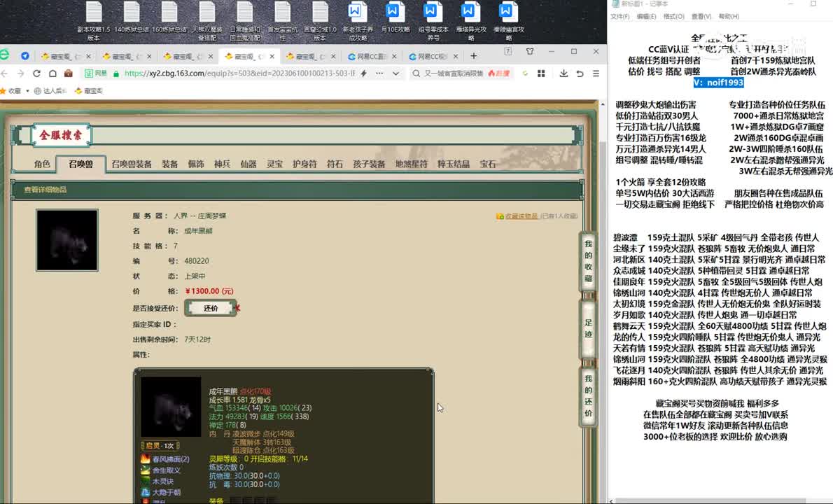Click the browser home icon
The width and height of the screenshot is (833, 504).
tap(52, 73)
